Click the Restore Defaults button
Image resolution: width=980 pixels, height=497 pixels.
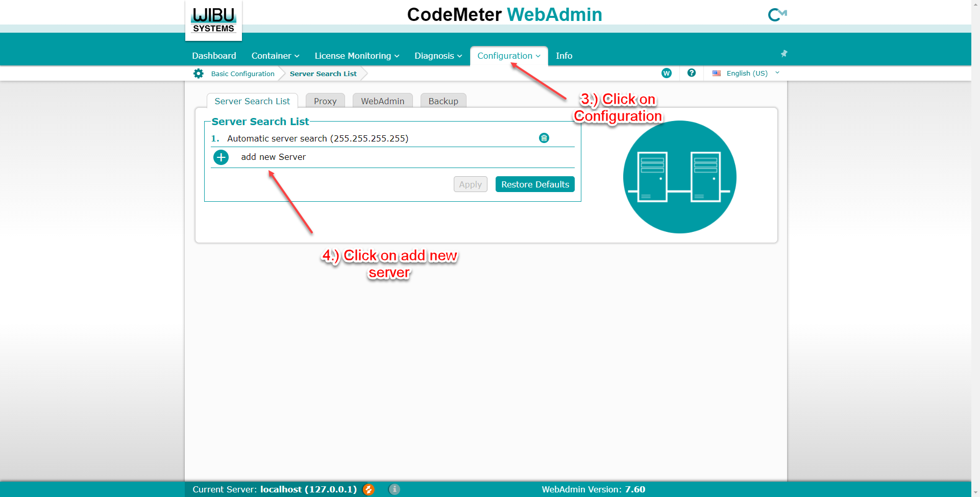click(535, 184)
